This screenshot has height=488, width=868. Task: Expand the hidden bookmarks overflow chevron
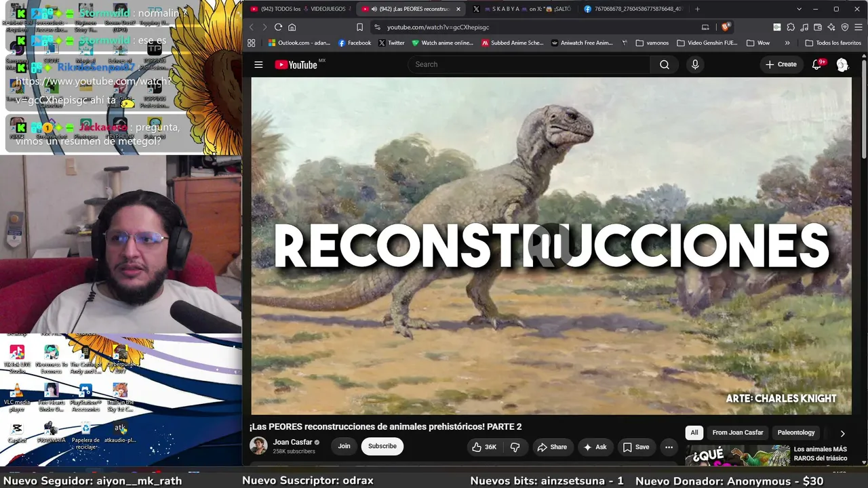point(787,43)
